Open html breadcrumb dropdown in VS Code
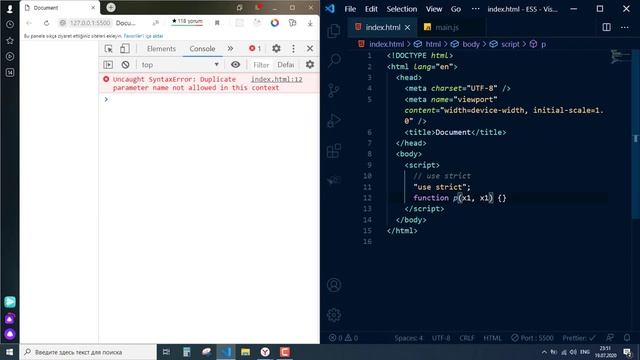This screenshot has width=640, height=360. [433, 44]
